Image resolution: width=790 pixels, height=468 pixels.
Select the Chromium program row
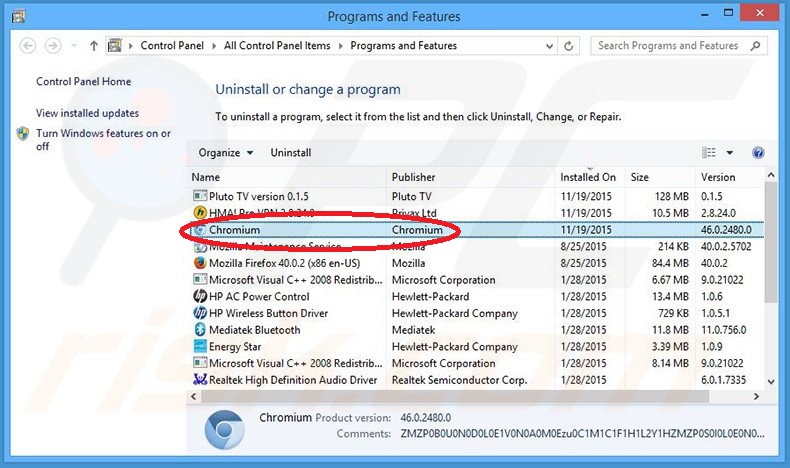(476, 230)
